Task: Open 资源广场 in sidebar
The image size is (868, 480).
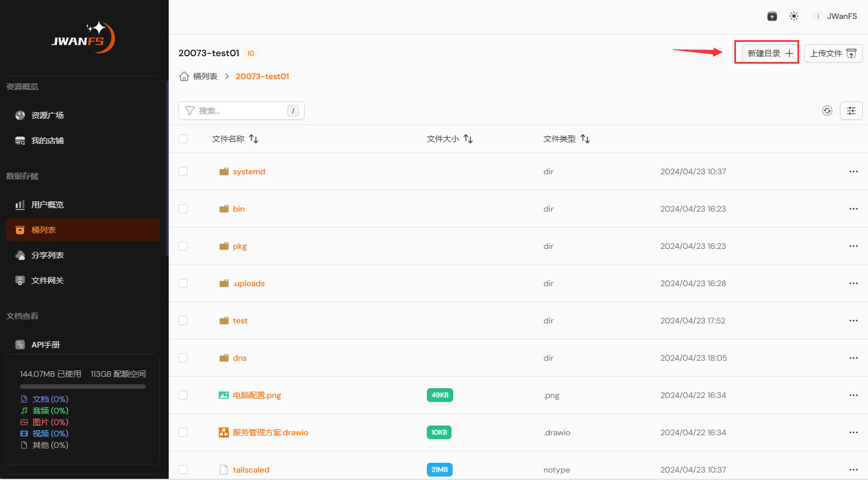Action: pos(83,115)
